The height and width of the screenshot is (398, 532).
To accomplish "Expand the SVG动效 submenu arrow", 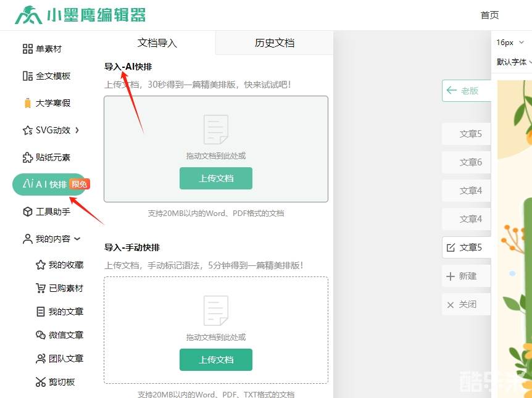I will coord(77,130).
